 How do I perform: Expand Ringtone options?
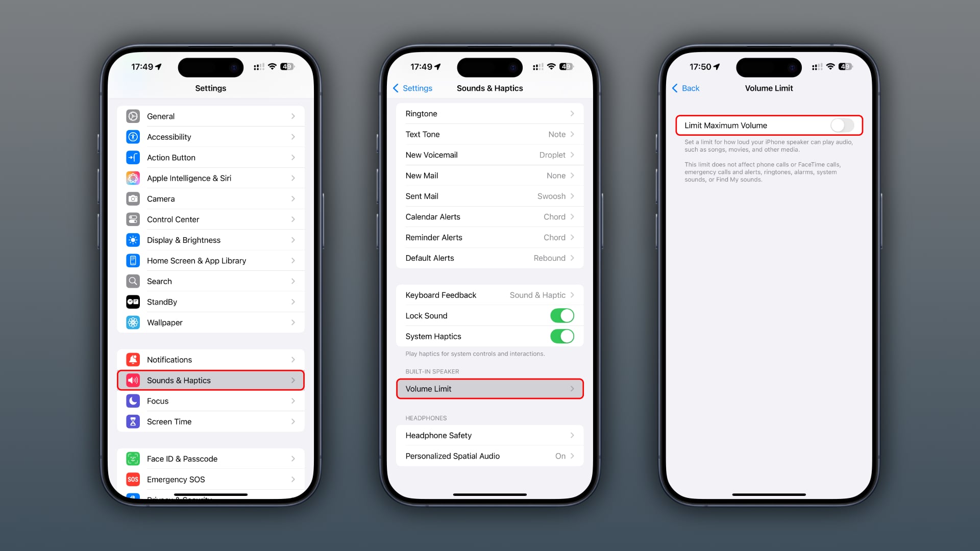489,113
